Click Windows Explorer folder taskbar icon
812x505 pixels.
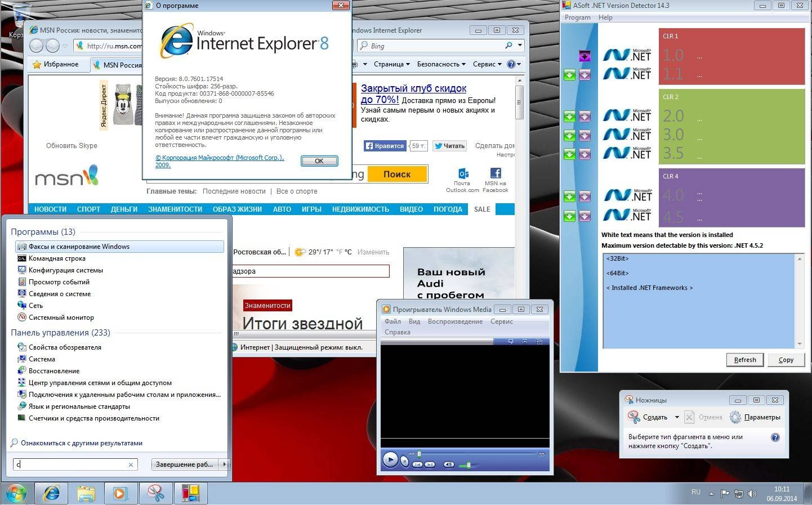pos(86,494)
